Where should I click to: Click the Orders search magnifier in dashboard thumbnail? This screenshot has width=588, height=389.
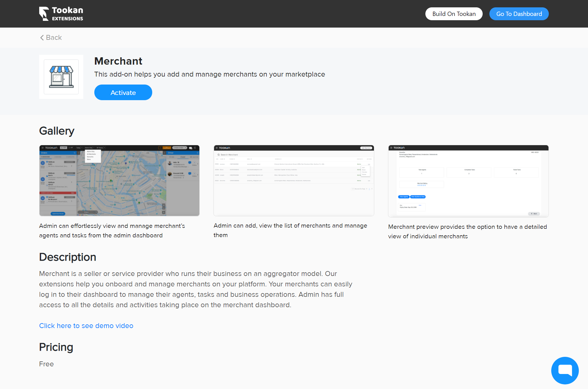[x=74, y=153]
